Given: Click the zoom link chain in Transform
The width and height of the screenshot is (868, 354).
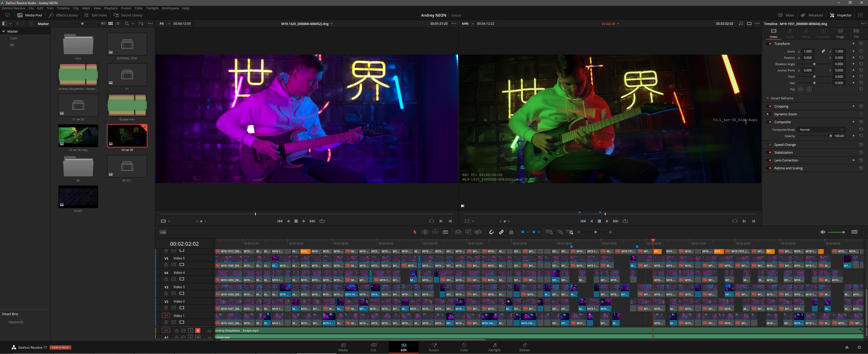Looking at the screenshot, I should click(823, 51).
